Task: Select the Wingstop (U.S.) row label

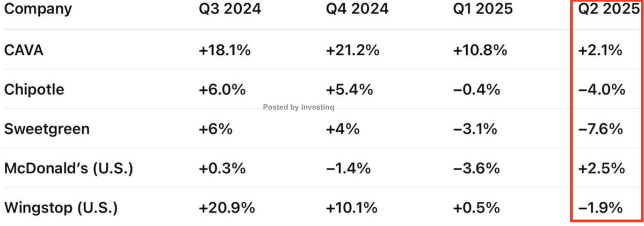Action: 61,208
